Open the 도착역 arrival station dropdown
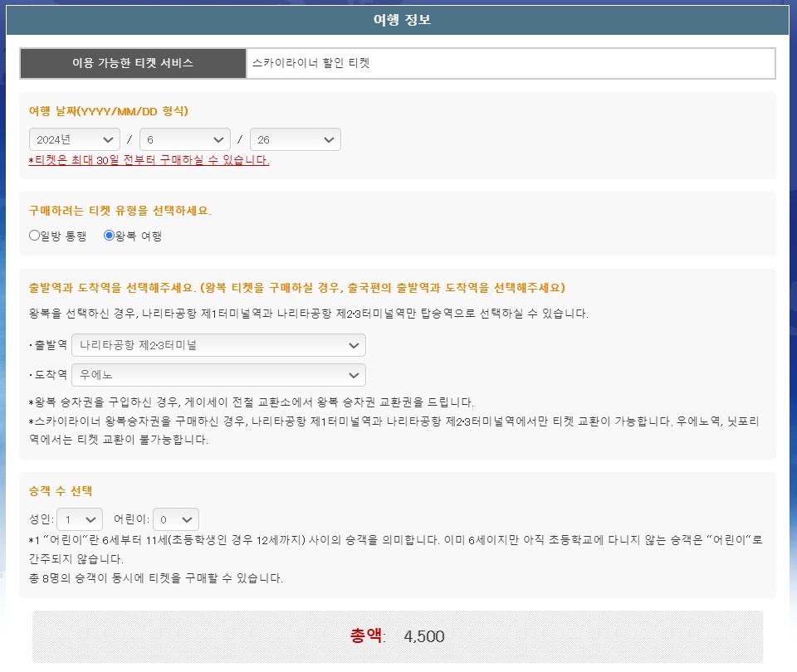Image resolution: width=797 pixels, height=672 pixels. (218, 375)
